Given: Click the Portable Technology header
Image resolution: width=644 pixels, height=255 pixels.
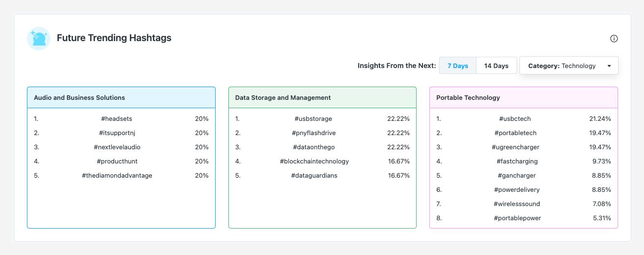Looking at the screenshot, I should (468, 97).
